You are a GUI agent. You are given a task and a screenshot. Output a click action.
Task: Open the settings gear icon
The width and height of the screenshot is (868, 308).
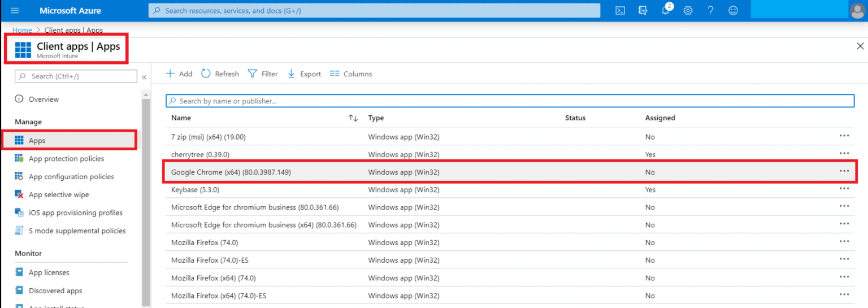coord(688,11)
